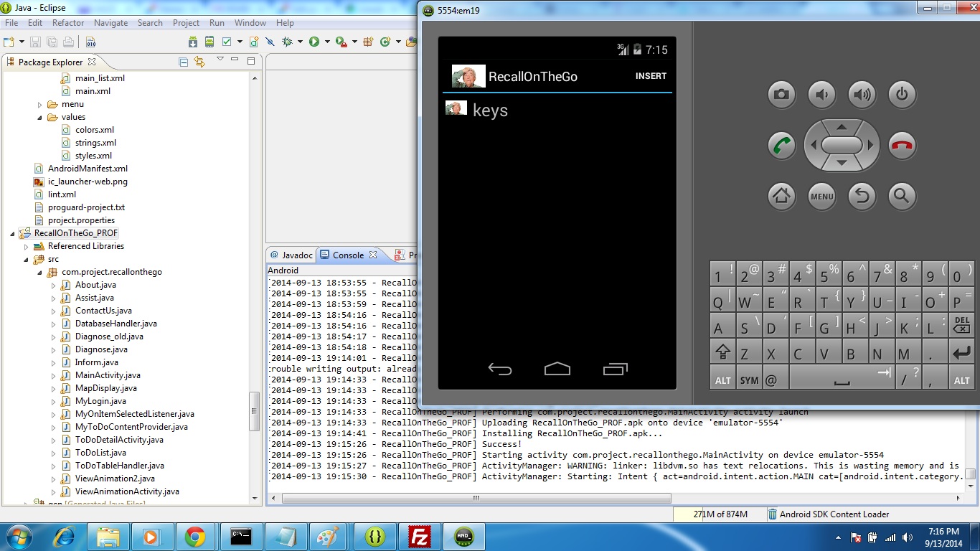The width and height of the screenshot is (980, 551).
Task: Run Android Lint check icon
Action: (x=227, y=42)
